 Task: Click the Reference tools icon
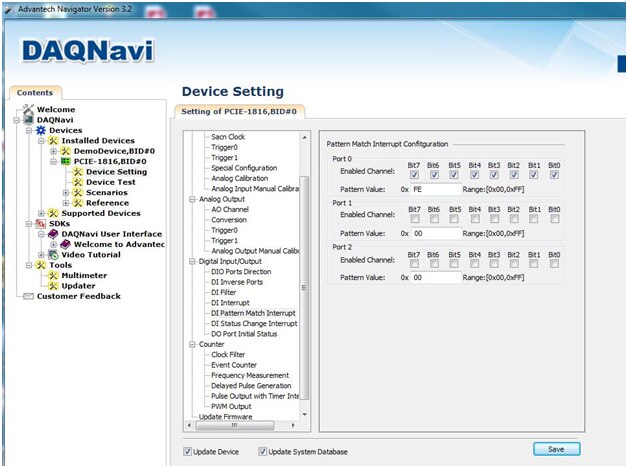click(x=78, y=203)
